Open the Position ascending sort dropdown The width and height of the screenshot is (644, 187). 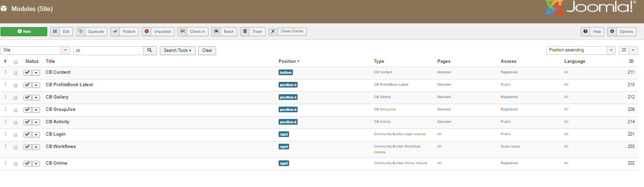pyautogui.click(x=581, y=50)
